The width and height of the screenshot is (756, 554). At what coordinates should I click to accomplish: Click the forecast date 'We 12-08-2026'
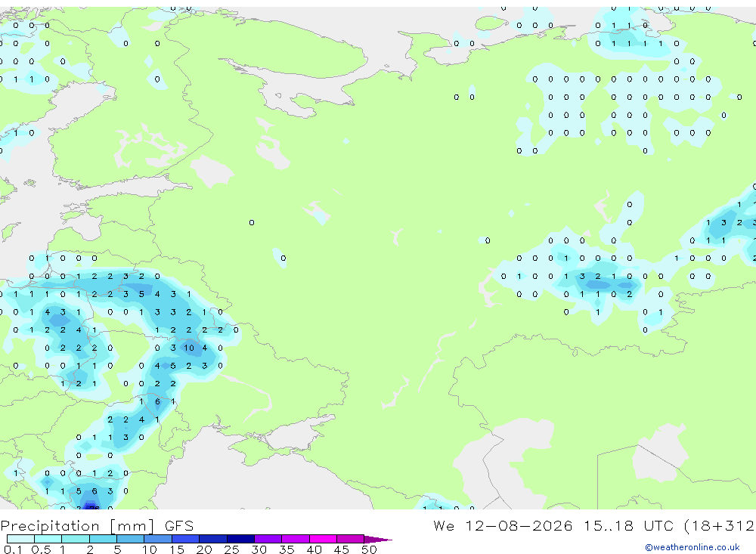pyautogui.click(x=503, y=525)
